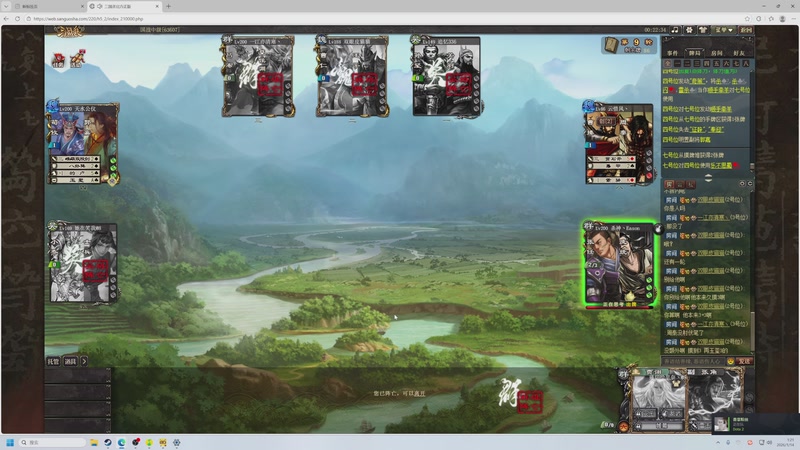
Task: Open the red task icon under the logo
Action: 58,59
